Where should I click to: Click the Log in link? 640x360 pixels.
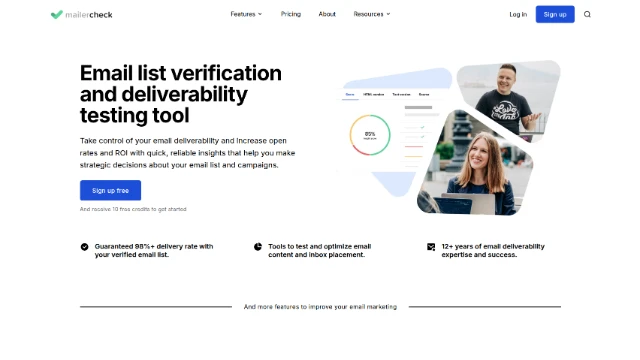coord(518,14)
